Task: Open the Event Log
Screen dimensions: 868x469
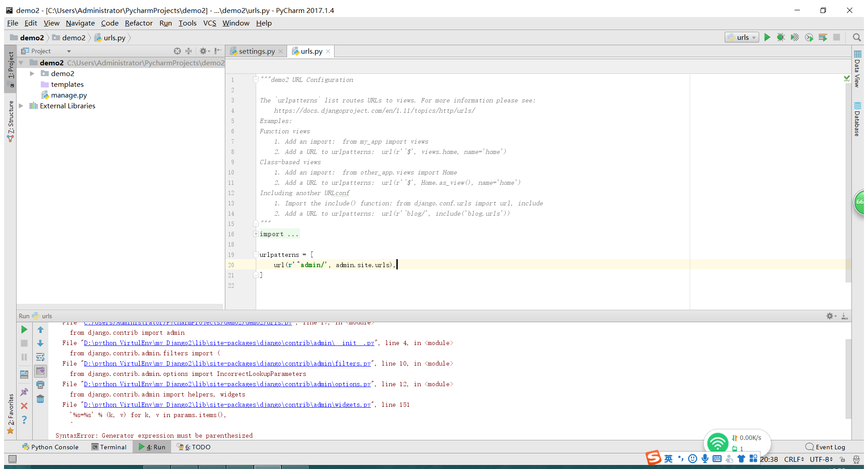Action: (825, 447)
